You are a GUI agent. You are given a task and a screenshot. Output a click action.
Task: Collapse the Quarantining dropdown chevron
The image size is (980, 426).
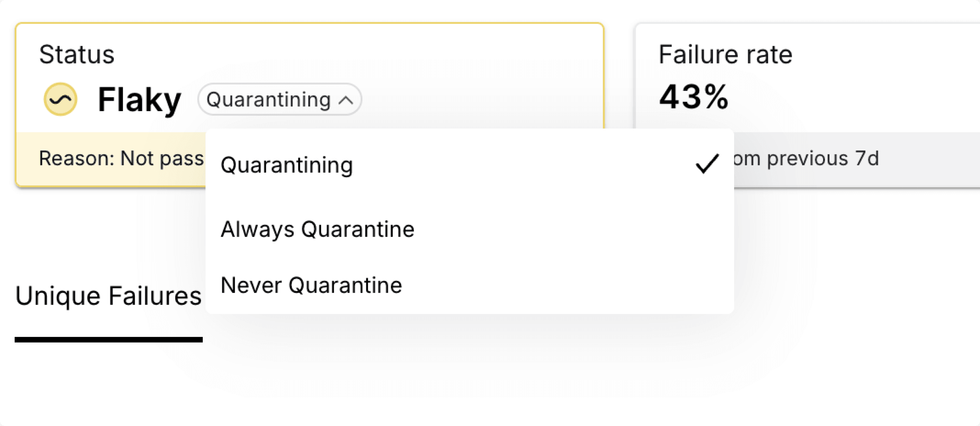346,101
